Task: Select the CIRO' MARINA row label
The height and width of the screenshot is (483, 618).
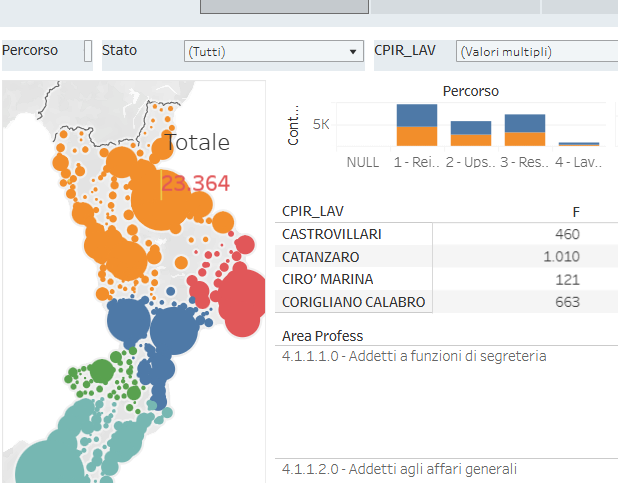Action: click(x=328, y=279)
